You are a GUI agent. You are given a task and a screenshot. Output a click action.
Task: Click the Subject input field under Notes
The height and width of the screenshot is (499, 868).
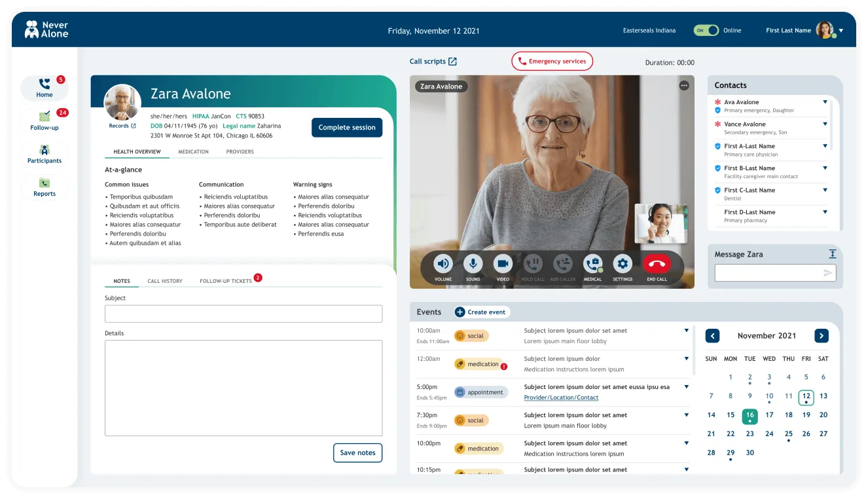[x=243, y=314]
